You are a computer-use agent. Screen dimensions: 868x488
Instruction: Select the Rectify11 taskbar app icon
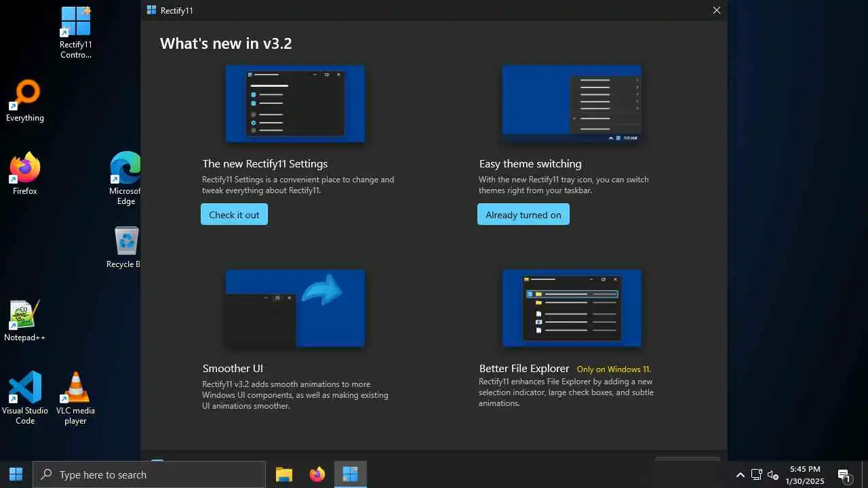click(350, 474)
